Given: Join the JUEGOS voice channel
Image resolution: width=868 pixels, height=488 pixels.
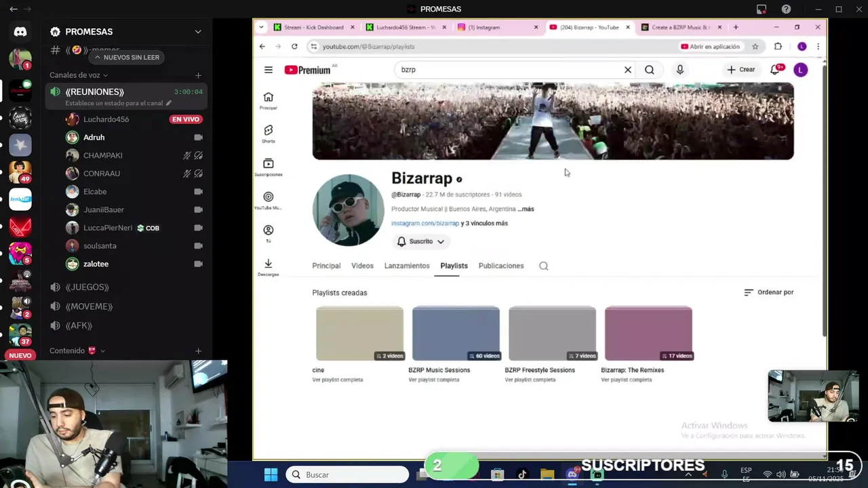Looking at the screenshot, I should pyautogui.click(x=126, y=287).
